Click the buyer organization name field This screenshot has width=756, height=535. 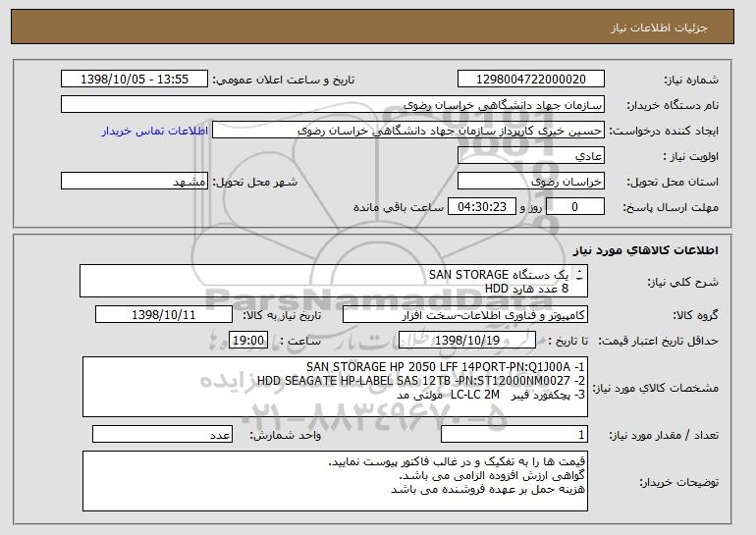coord(333,105)
